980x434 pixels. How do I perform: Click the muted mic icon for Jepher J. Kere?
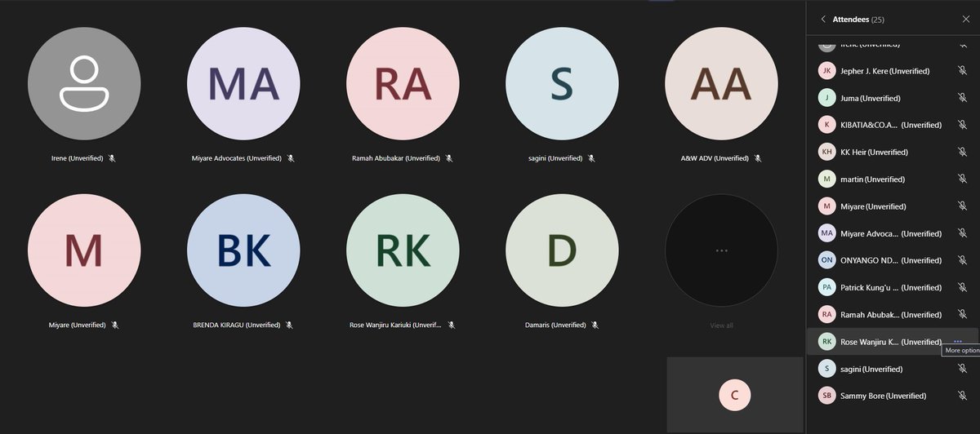[x=962, y=71]
